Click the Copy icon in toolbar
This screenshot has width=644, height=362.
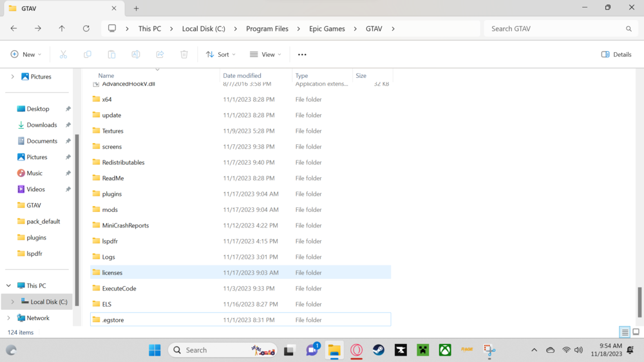[88, 54]
